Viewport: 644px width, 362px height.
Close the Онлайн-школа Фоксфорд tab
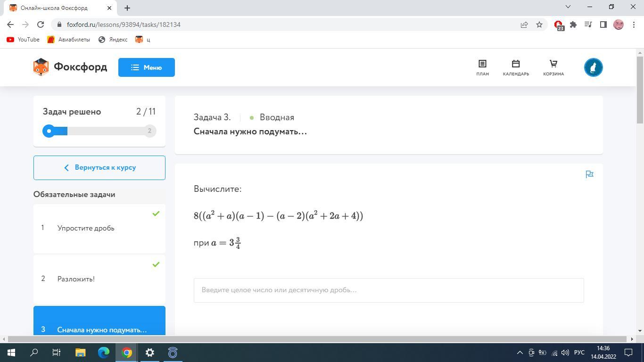coord(109,8)
